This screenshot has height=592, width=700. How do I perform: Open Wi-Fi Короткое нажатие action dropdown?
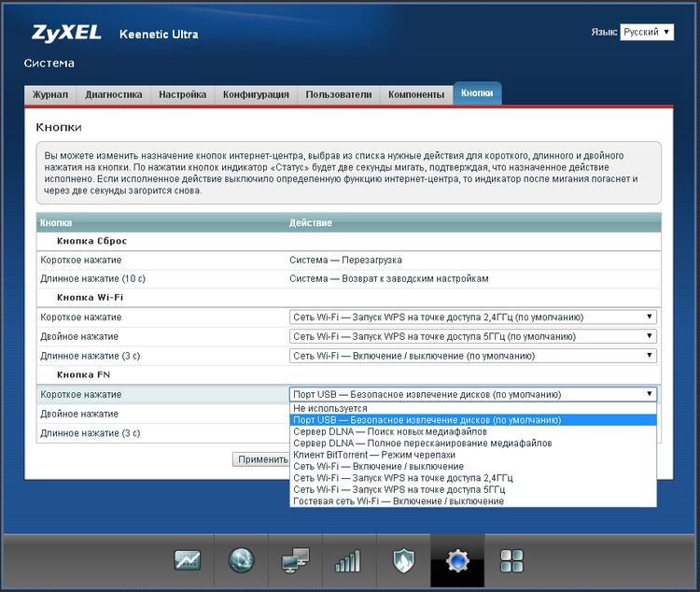point(473,317)
